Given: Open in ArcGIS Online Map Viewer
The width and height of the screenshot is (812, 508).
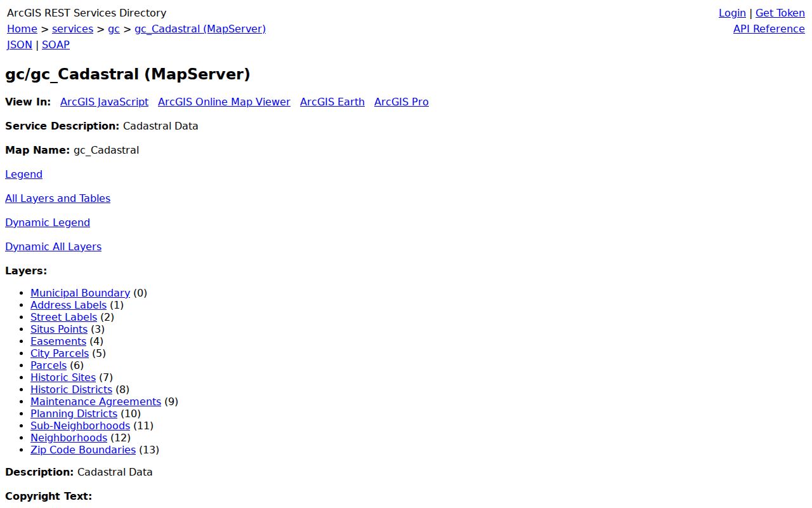Looking at the screenshot, I should pyautogui.click(x=224, y=102).
